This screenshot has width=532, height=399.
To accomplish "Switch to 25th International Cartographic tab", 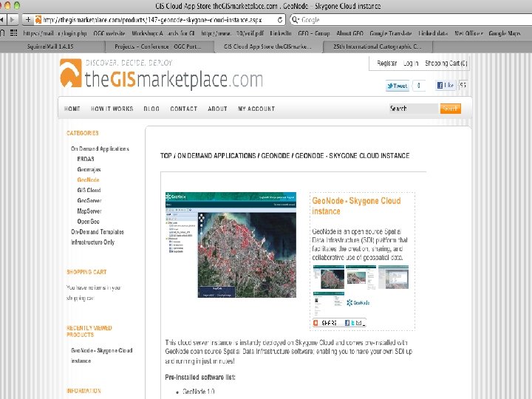I will pos(377,47).
